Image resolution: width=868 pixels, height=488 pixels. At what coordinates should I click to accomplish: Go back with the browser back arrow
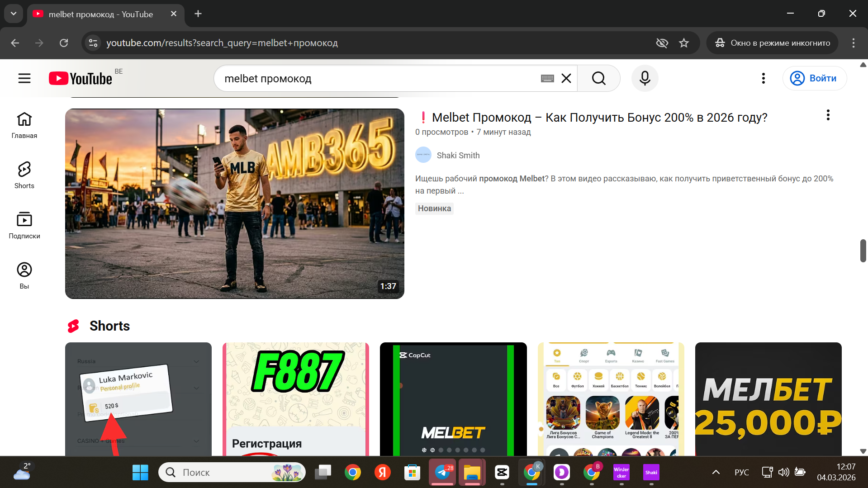tap(15, 43)
